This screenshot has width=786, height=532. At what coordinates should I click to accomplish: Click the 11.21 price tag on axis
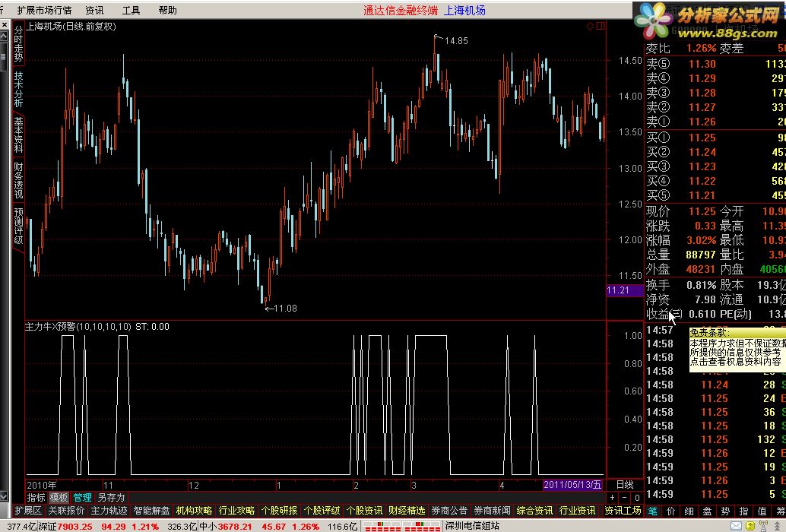(625, 290)
